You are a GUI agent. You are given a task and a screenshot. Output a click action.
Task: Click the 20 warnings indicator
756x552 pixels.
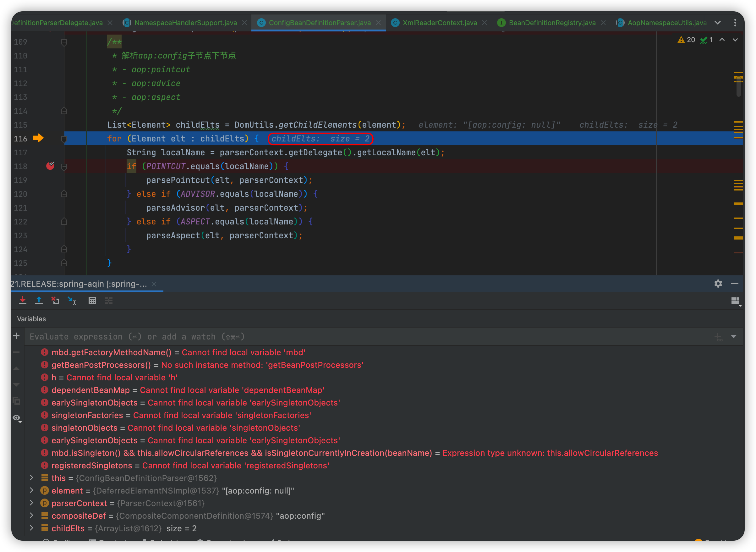(686, 40)
